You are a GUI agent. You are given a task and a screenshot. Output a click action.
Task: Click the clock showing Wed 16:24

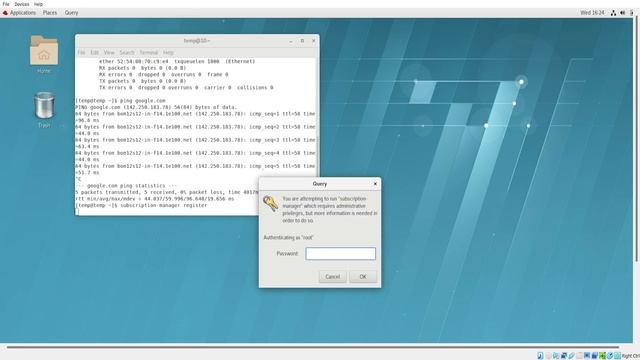(592, 13)
